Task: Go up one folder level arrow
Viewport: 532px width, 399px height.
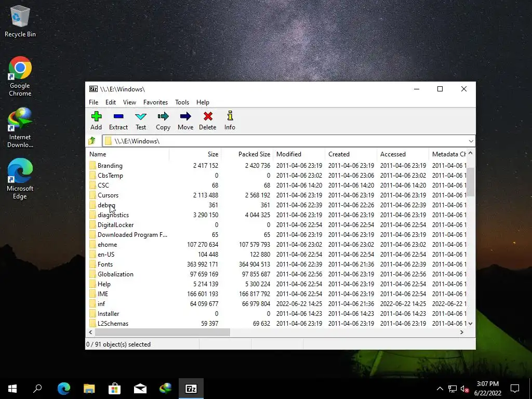Action: pyautogui.click(x=92, y=141)
